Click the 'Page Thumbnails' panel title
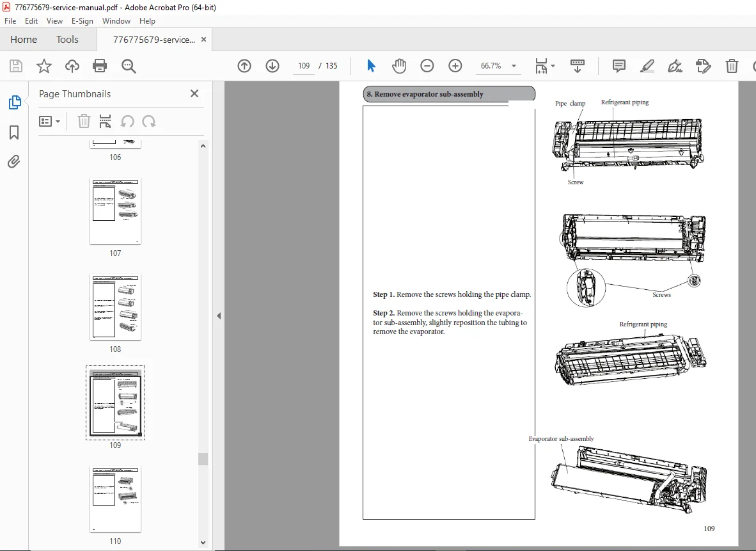This screenshot has width=756, height=551. 75,94
